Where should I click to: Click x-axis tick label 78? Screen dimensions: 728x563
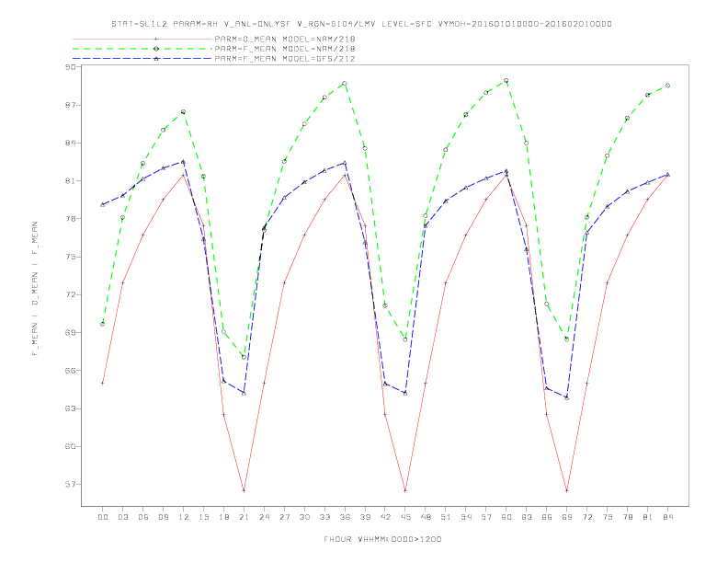[628, 517]
